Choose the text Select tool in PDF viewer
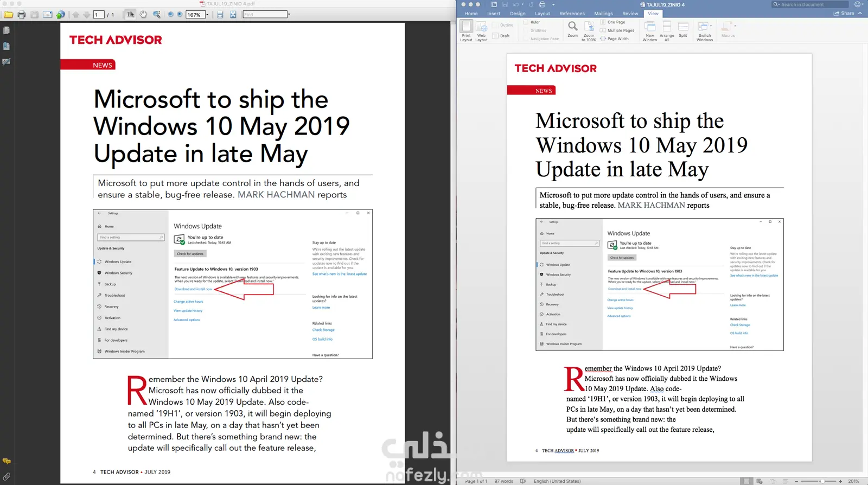868x485 pixels. tap(130, 15)
